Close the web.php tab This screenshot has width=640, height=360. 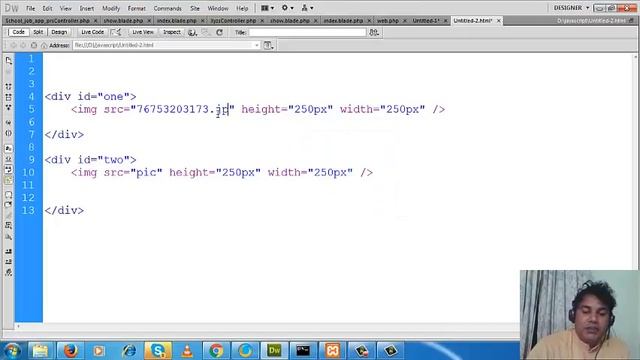tap(404, 20)
